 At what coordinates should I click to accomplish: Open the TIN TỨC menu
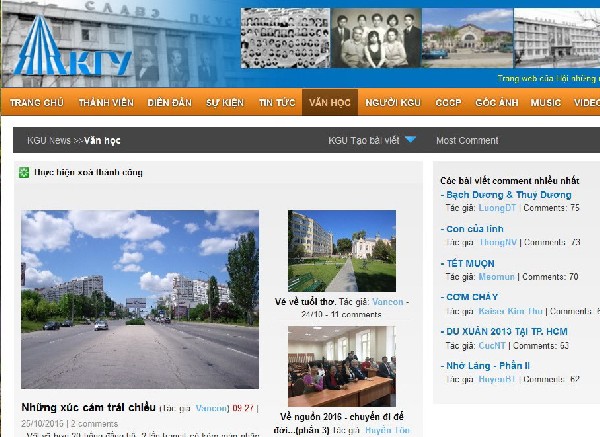tap(277, 103)
